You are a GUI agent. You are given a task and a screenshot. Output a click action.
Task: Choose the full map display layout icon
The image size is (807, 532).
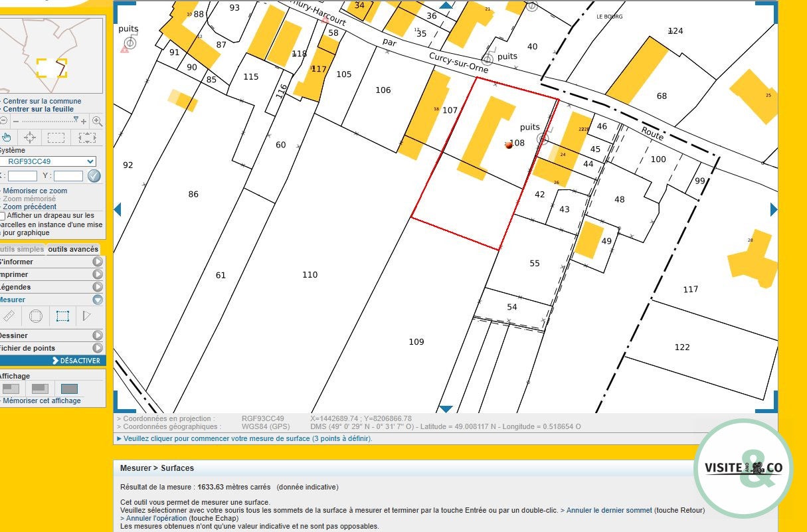click(69, 389)
